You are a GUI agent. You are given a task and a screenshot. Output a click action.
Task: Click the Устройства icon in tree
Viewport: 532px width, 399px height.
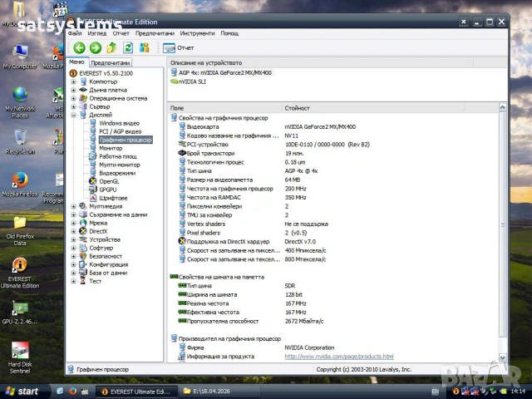coord(83,239)
